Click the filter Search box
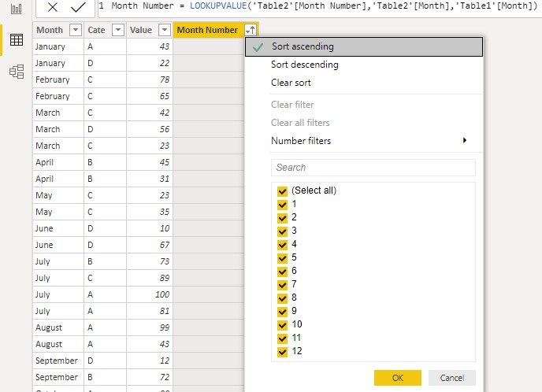Screen dimensions: 542x392 (x=373, y=168)
